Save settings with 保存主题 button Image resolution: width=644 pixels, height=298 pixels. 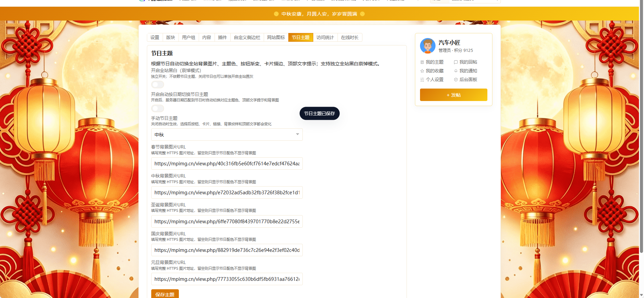(x=165, y=294)
